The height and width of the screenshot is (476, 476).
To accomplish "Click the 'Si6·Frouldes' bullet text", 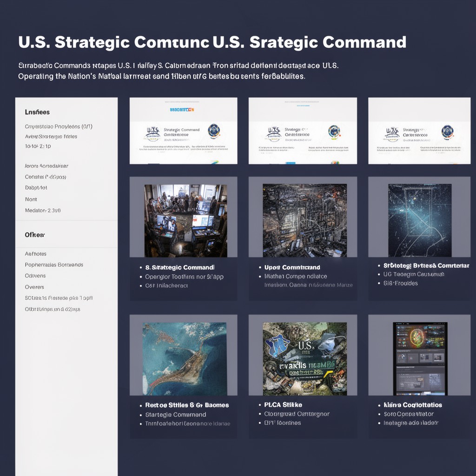I will coord(400,283).
